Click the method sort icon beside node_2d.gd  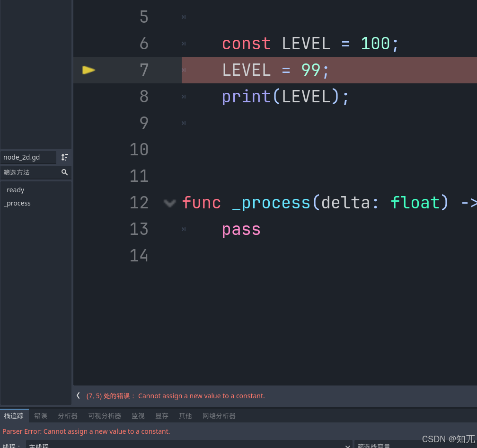click(x=65, y=157)
